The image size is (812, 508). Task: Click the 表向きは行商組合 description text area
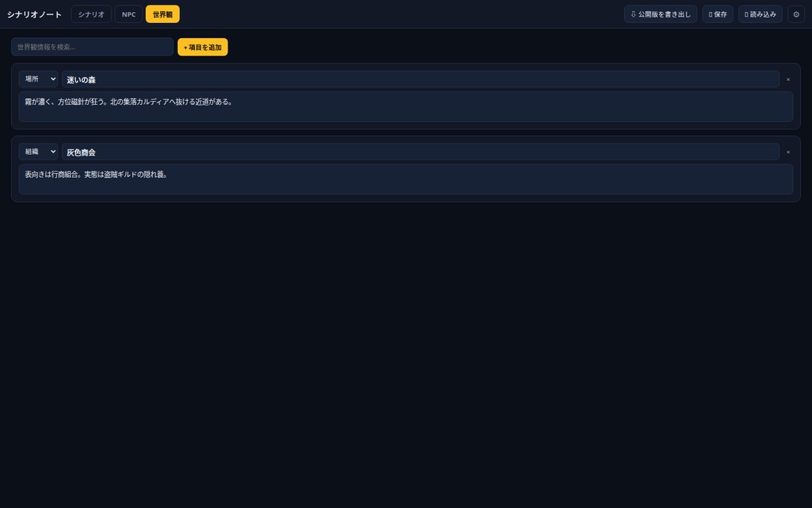tap(405, 179)
